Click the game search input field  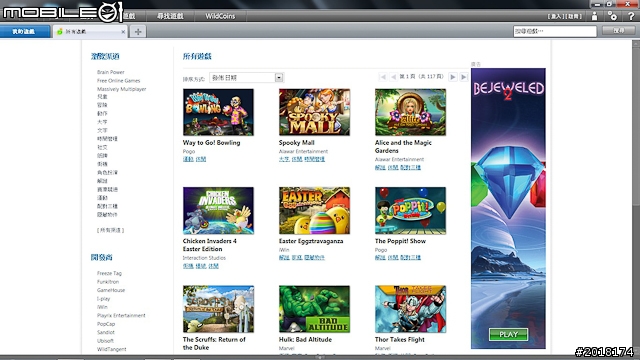tap(555, 31)
